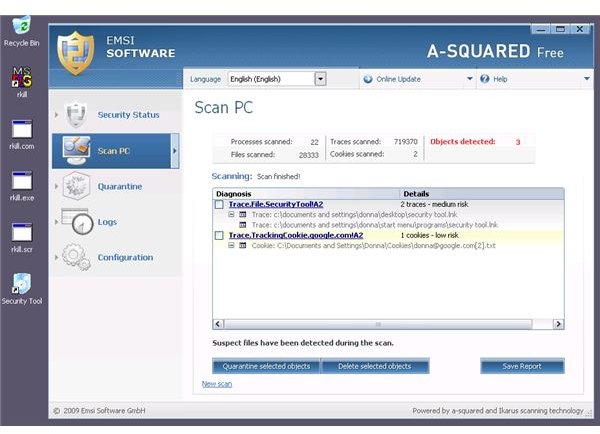Viewport: 600px width, 434px height.
Task: Click the Emsi Software shield logo
Action: point(76,53)
